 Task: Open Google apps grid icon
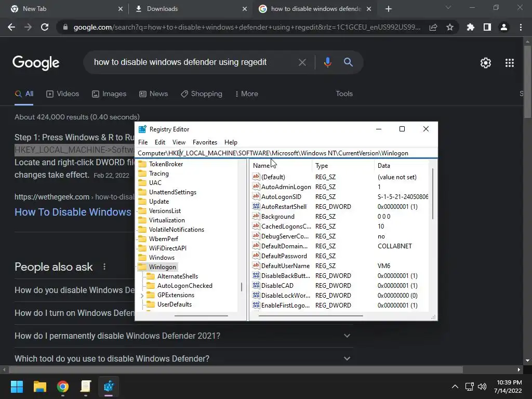(510, 63)
